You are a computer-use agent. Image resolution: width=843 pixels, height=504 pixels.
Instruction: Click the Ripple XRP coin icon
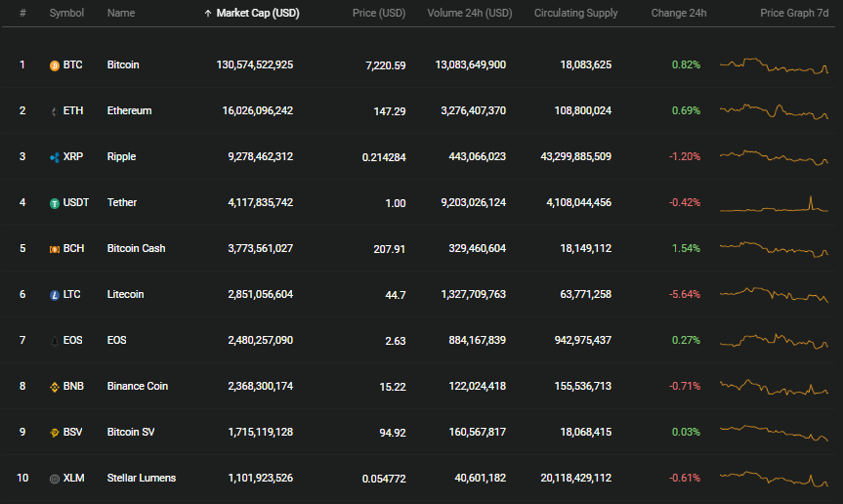point(55,157)
